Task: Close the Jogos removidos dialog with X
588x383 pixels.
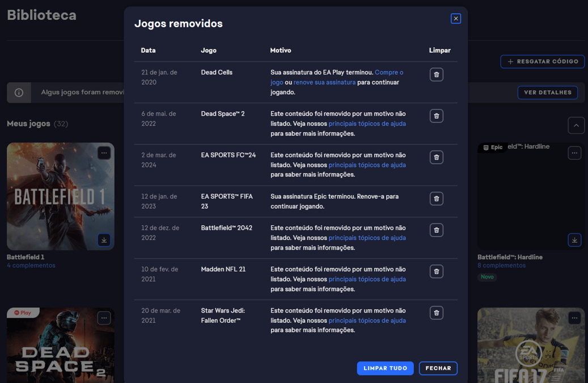Action: pos(456,18)
